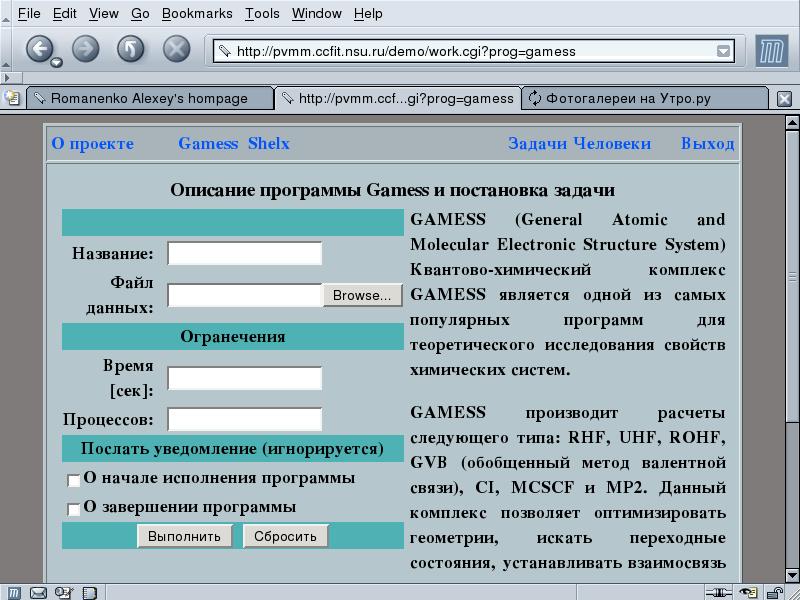
Task: Click the online/offline plug icon
Action: click(718, 593)
